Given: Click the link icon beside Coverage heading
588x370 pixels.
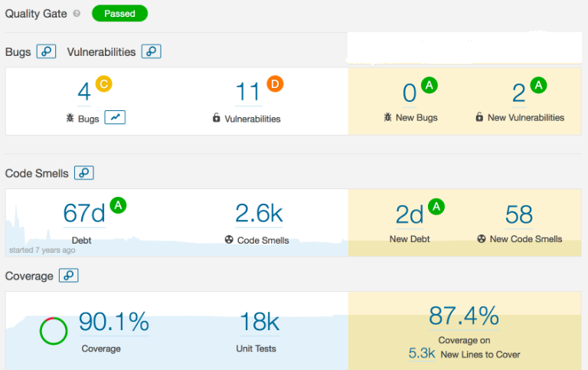Looking at the screenshot, I should click(x=68, y=275).
